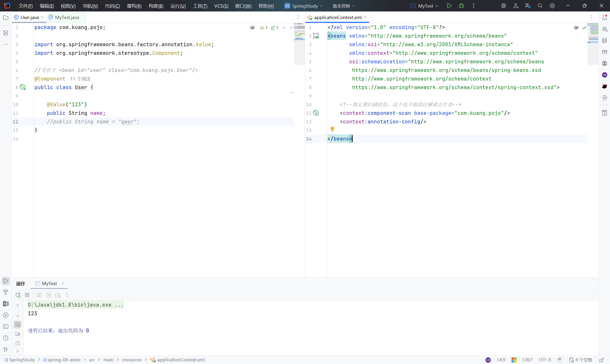
Task: Click the CRLF line separator indicator
Action: (527, 360)
